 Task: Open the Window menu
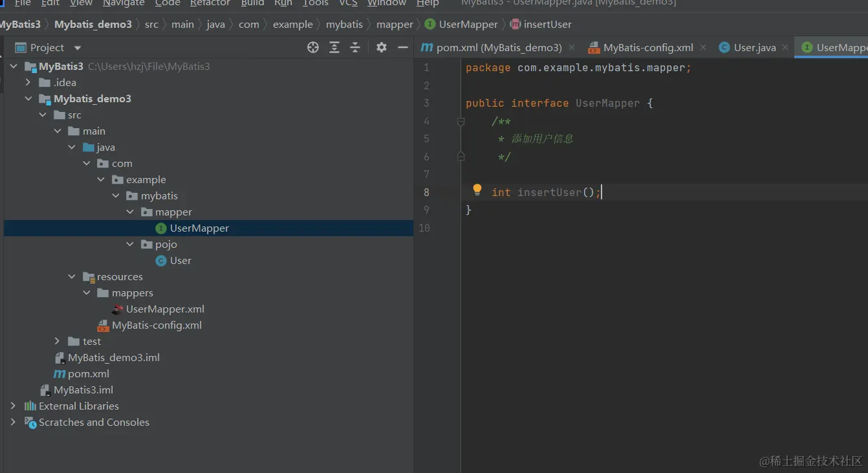coord(387,3)
